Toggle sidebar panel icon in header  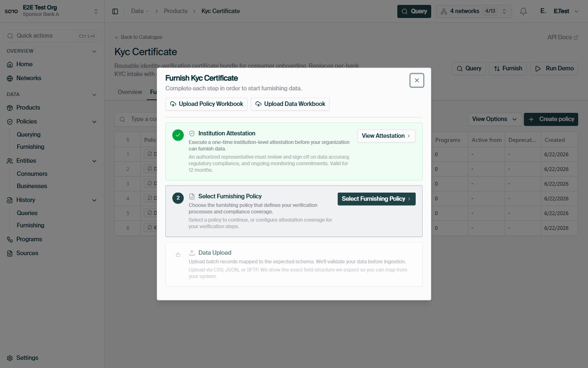click(x=115, y=11)
